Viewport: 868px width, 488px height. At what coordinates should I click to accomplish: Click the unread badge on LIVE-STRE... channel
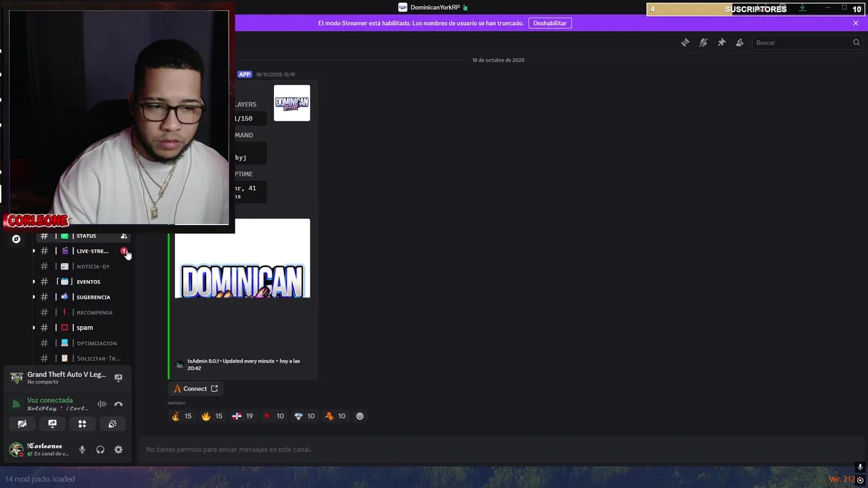(x=123, y=251)
